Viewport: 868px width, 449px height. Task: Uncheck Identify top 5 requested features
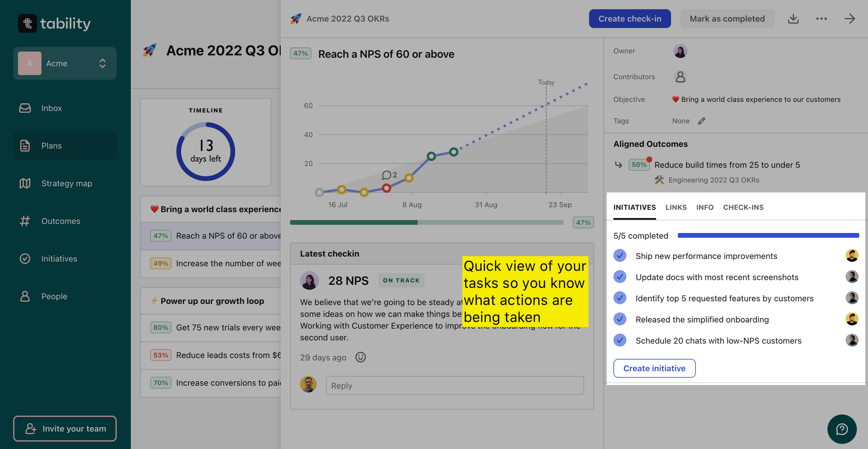[620, 298]
